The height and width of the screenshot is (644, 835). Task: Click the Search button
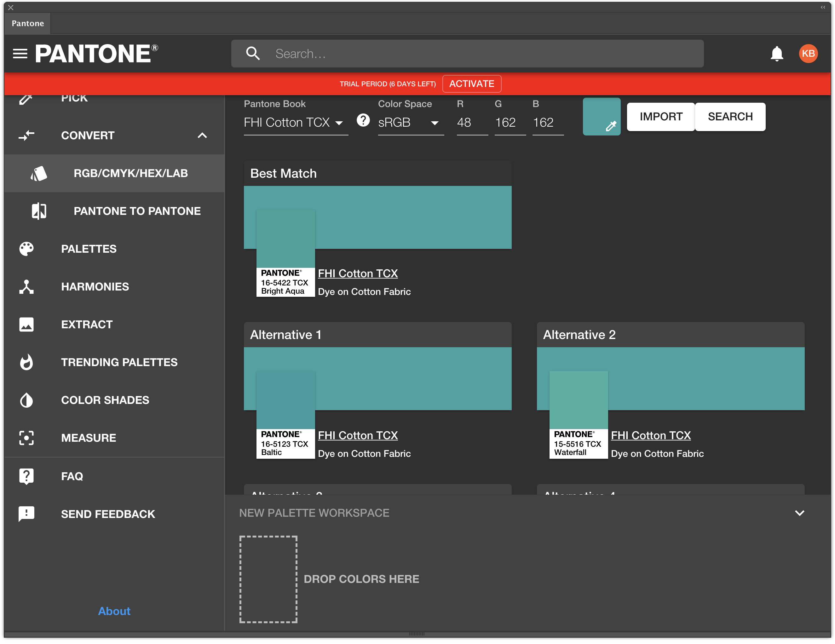click(x=730, y=117)
